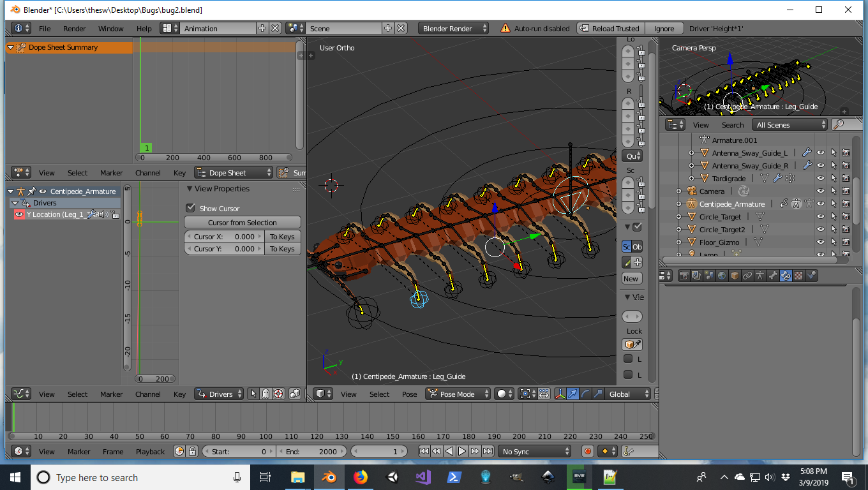868x490 pixels.
Task: Delete the Animation screen layout
Action: [275, 28]
